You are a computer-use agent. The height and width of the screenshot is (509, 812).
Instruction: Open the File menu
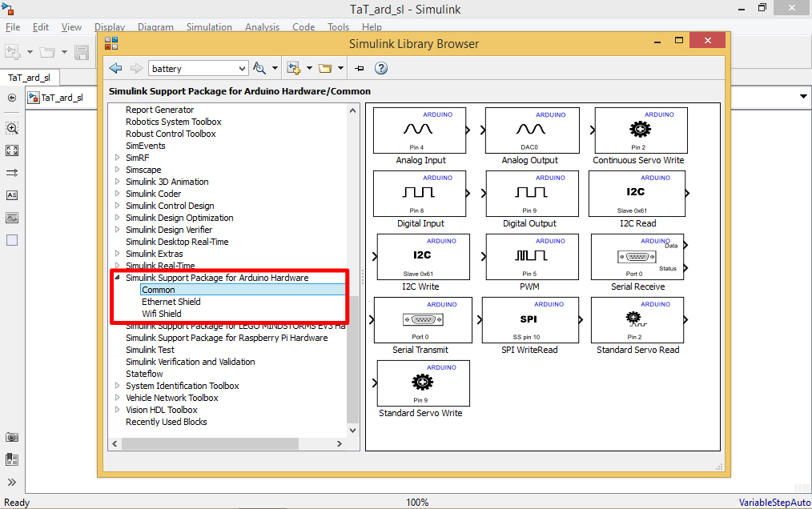click(x=13, y=27)
